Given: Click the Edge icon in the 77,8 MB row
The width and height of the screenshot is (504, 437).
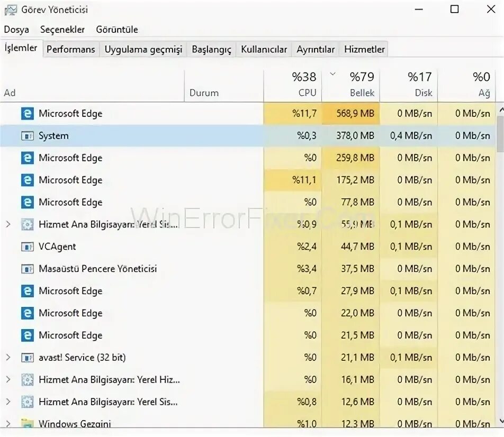Looking at the screenshot, I should (x=28, y=202).
